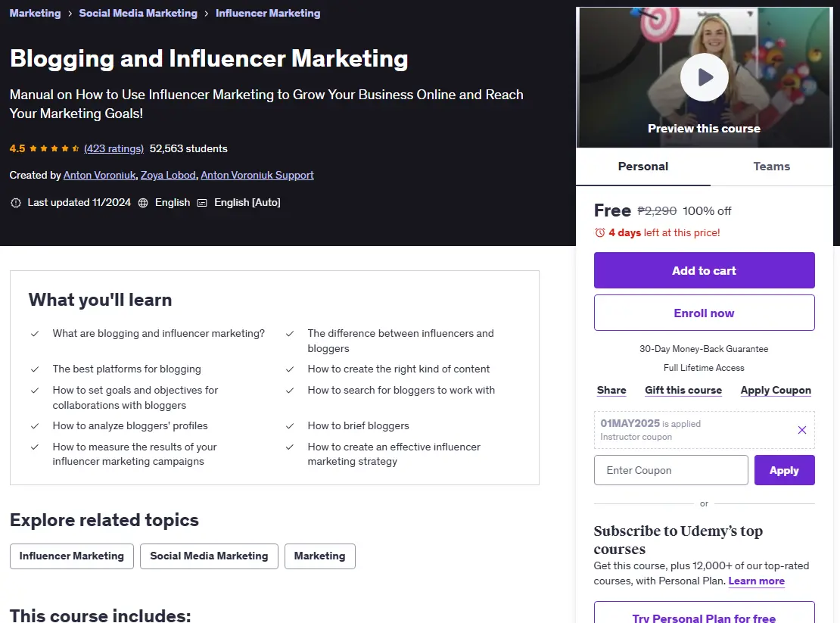Viewport: 840px width, 623px height.
Task: Click the star rating icons
Action: coord(54,148)
